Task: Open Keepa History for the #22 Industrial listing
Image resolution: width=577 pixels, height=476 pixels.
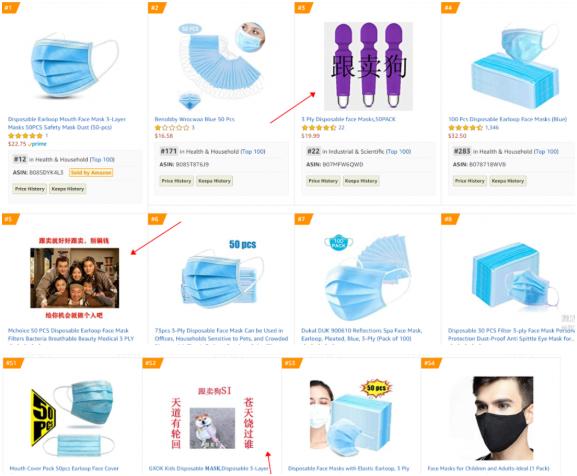Action: click(361, 181)
